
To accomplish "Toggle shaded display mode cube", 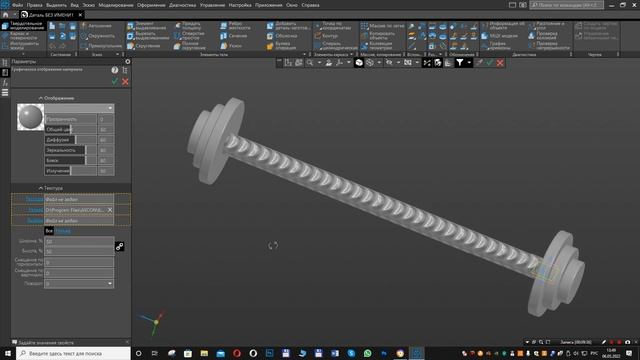I will click(359, 63).
